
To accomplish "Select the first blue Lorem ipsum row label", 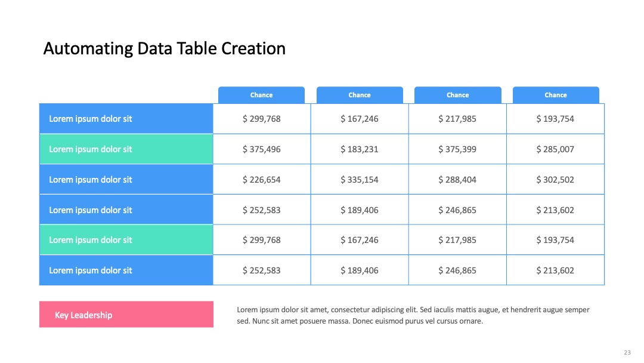I will (x=126, y=119).
